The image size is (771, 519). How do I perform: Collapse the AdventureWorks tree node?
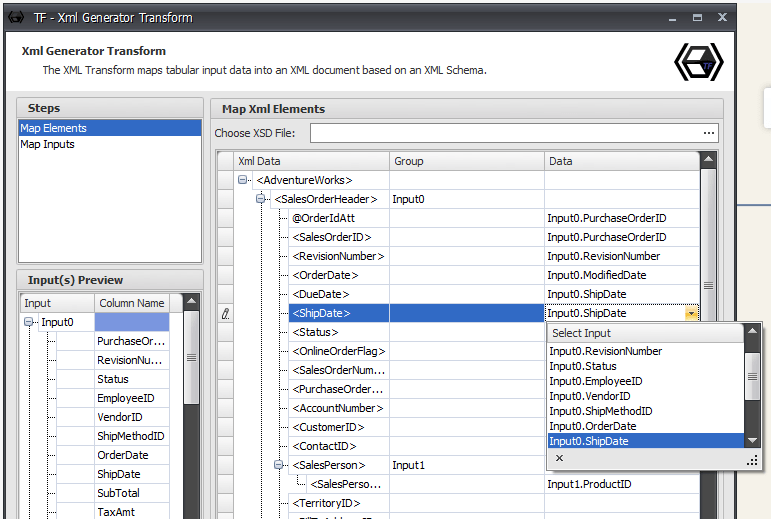[x=243, y=180]
